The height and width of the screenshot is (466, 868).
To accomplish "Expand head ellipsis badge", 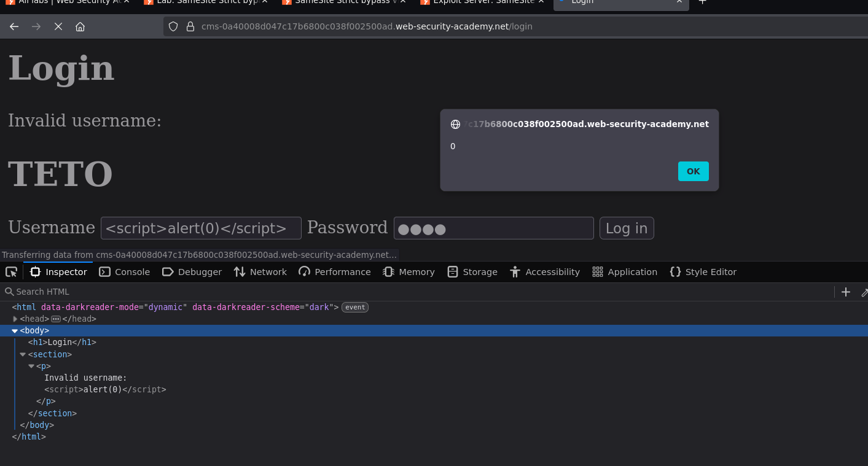I will (x=56, y=319).
